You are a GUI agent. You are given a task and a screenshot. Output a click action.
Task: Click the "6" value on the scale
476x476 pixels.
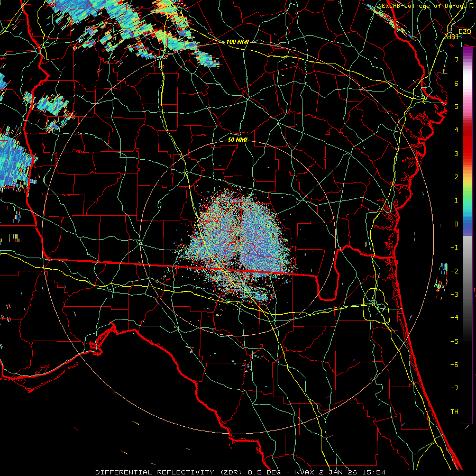456,83
